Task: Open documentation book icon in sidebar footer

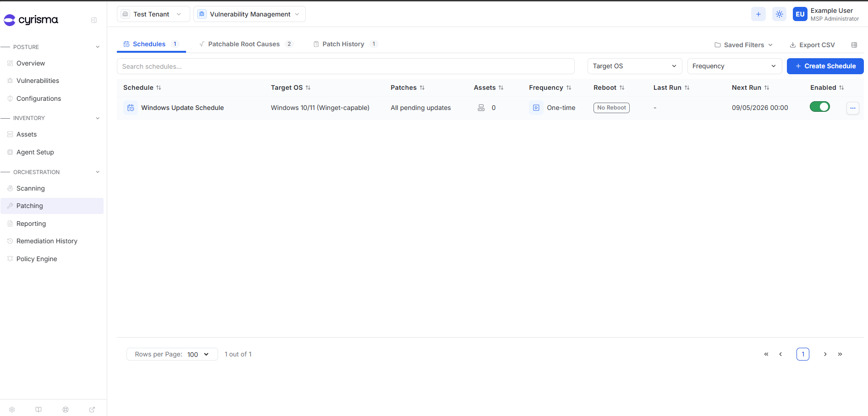Action: [x=38, y=410]
